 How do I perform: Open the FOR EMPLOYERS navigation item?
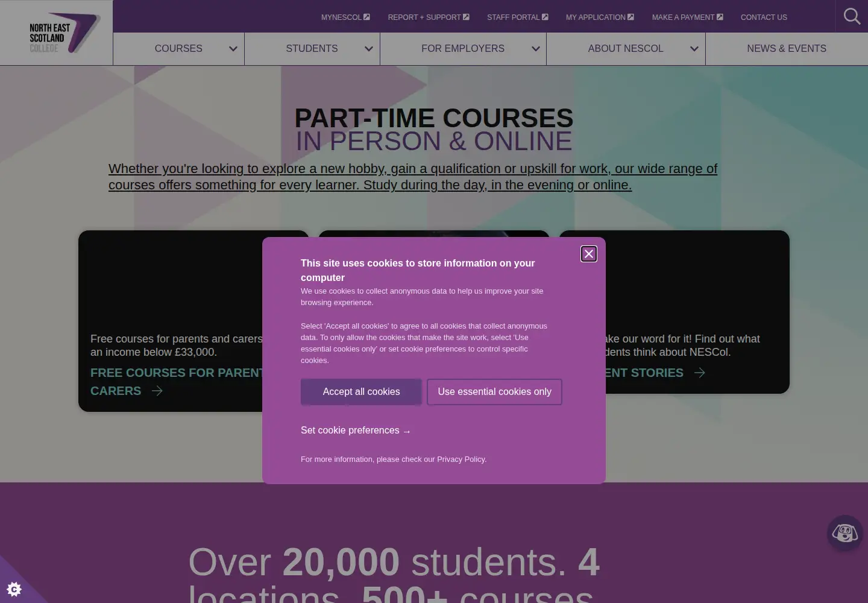point(463,48)
